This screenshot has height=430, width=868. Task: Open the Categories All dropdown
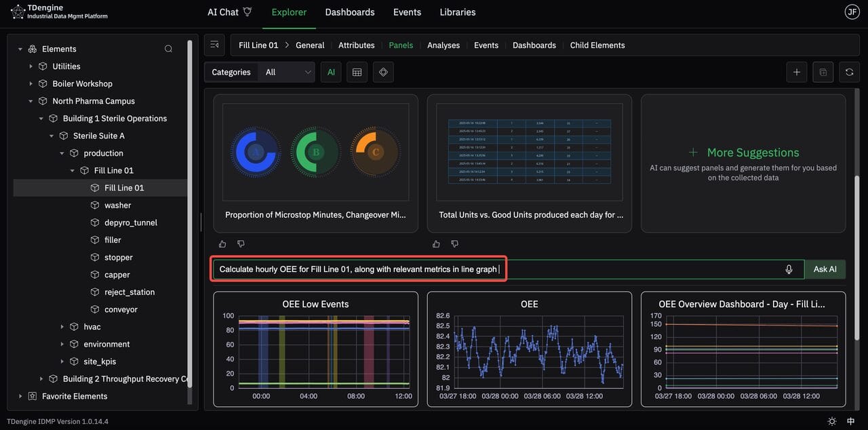(x=289, y=73)
